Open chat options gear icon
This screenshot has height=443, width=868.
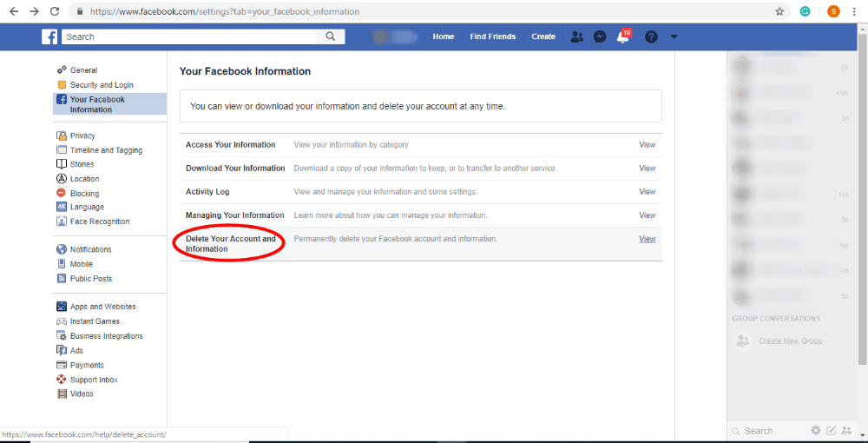816,430
